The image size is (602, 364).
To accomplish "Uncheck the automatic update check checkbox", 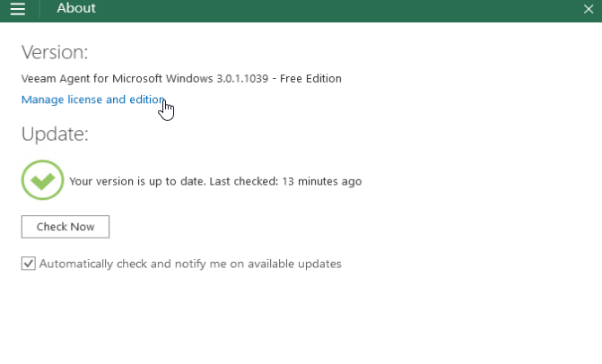I will coord(29,264).
